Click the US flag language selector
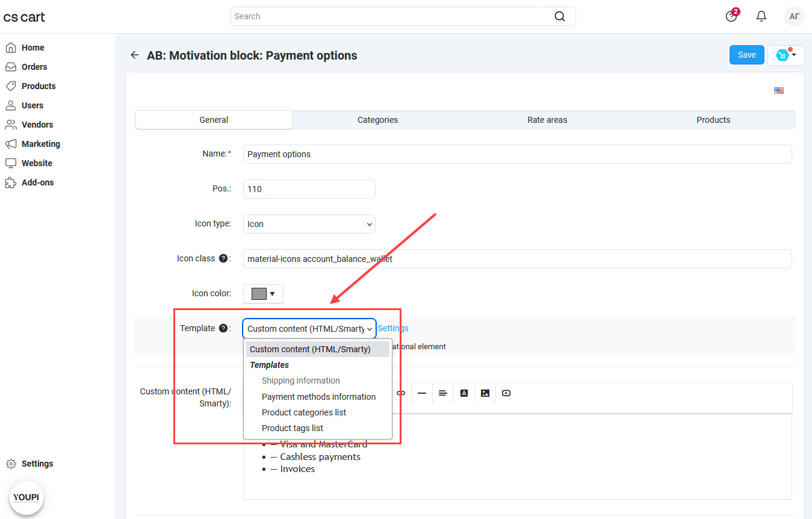Image resolution: width=812 pixels, height=519 pixels. (779, 91)
